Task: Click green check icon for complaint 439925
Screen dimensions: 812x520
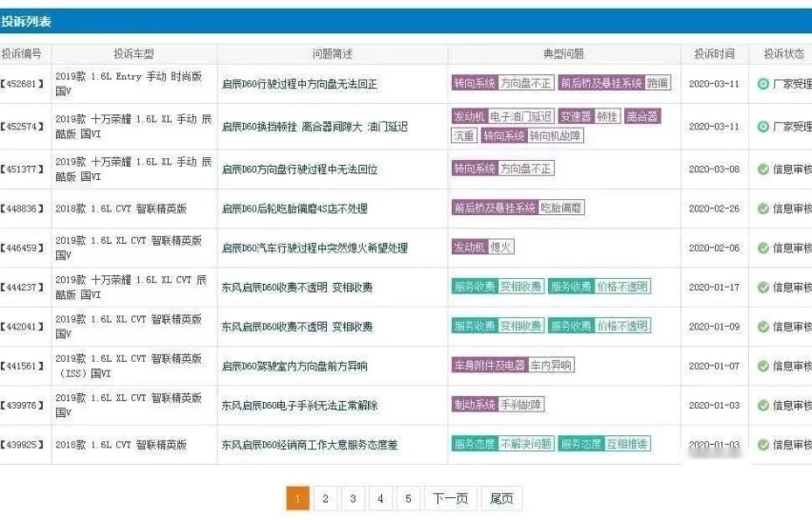Action: [x=762, y=445]
